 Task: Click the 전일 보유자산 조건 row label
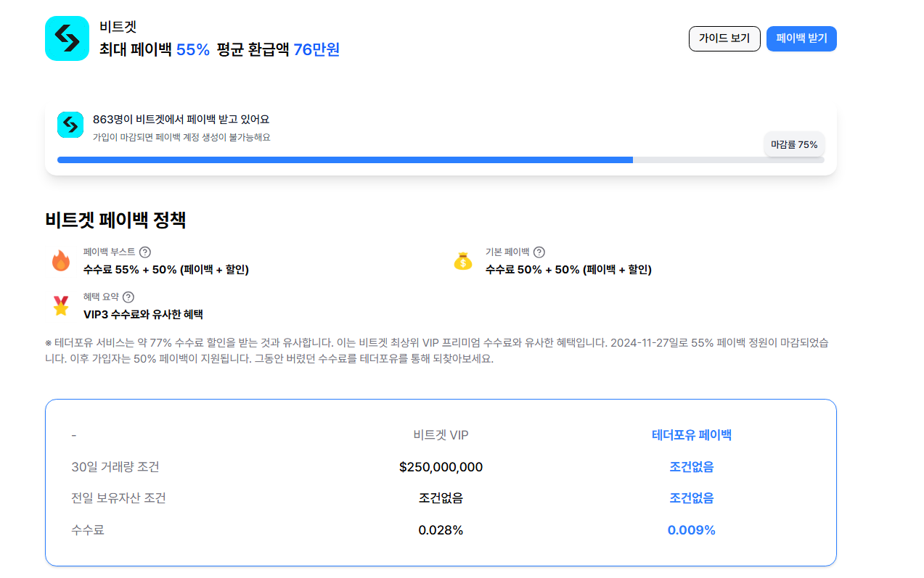click(x=119, y=498)
